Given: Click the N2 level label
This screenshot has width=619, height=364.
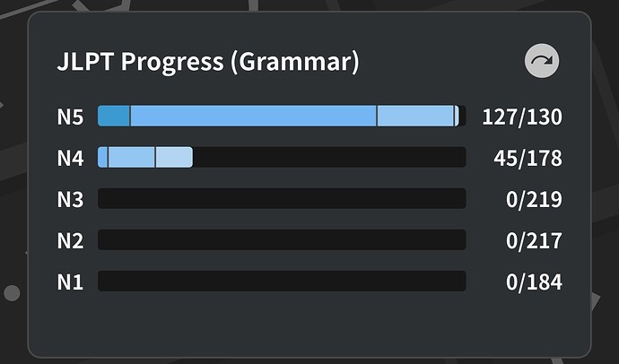Looking at the screenshot, I should coord(70,240).
